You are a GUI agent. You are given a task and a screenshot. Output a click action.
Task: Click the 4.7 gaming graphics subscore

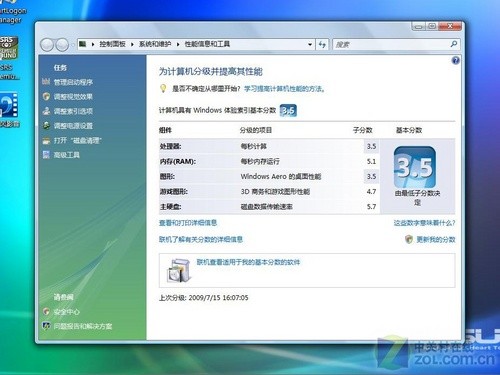(x=371, y=192)
